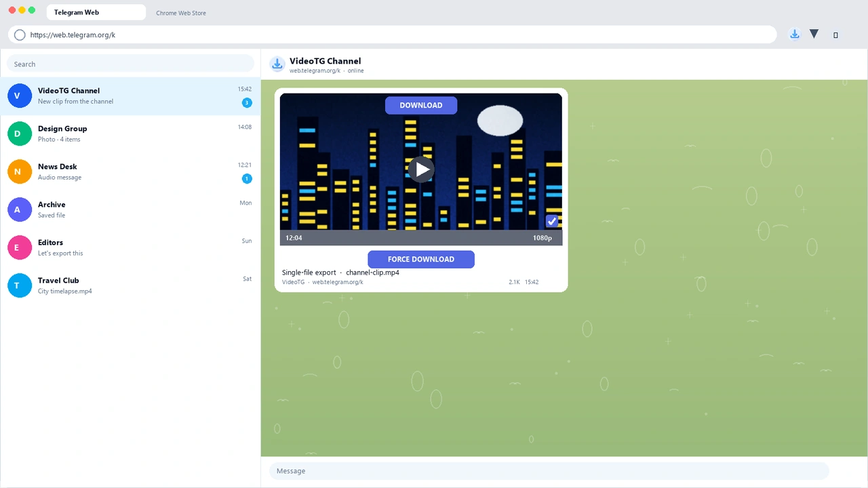Screen dimensions: 868x488
Task: Click the download icon beside VideoTG Channel header
Action: pyautogui.click(x=277, y=64)
